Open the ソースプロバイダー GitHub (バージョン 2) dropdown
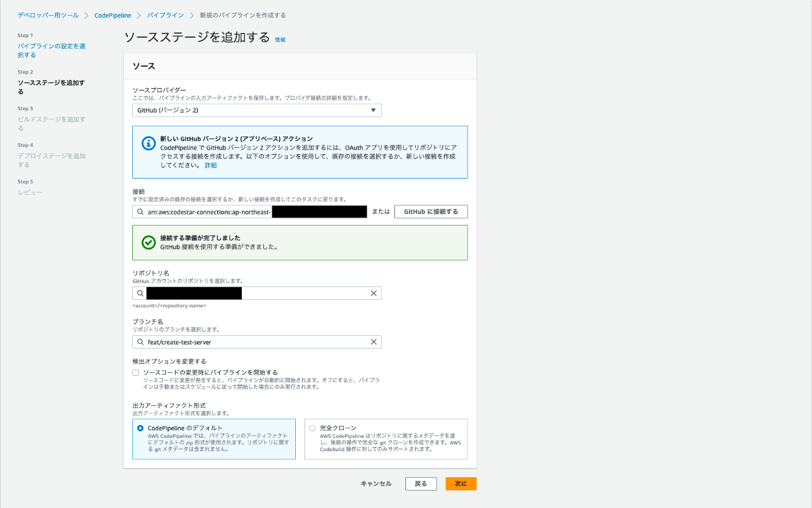 click(x=256, y=110)
